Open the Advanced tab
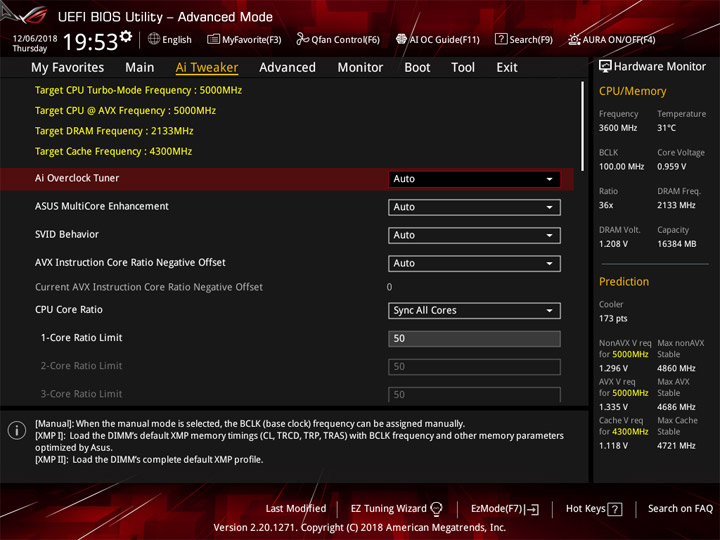This screenshot has width=720, height=540. (x=287, y=68)
